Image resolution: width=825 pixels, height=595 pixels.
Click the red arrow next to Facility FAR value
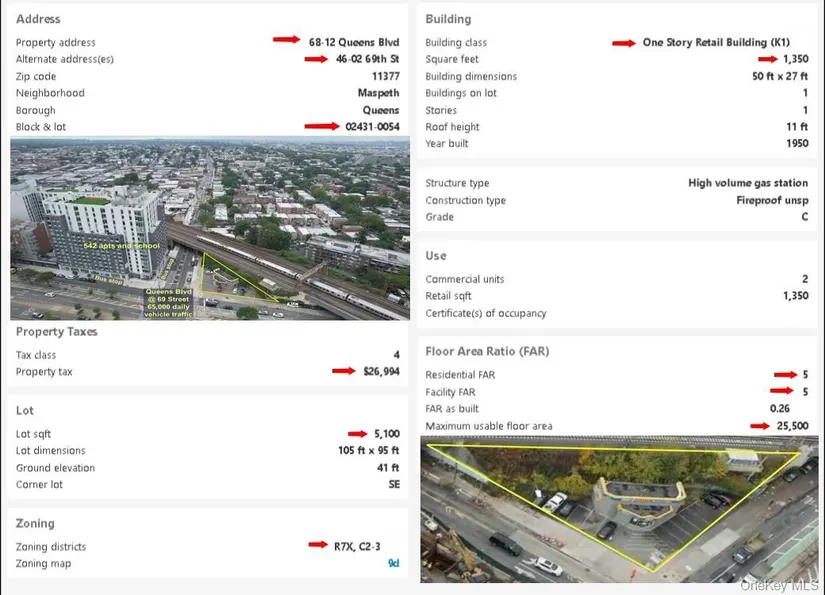783,392
